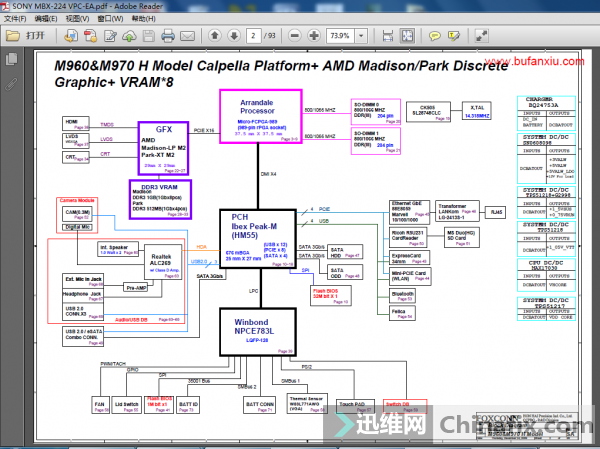Click the 73.9% zoom value field
Image resolution: width=600 pixels, height=449 pixels.
[x=340, y=36]
